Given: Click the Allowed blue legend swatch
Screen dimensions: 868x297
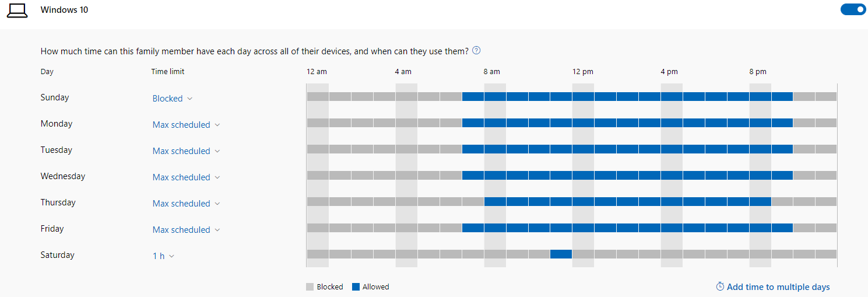Looking at the screenshot, I should [356, 286].
